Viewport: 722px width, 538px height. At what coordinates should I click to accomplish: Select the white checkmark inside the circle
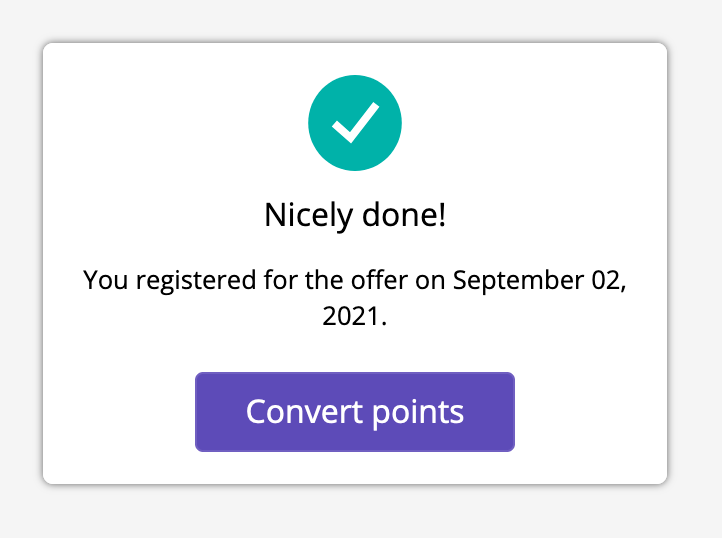click(x=355, y=123)
